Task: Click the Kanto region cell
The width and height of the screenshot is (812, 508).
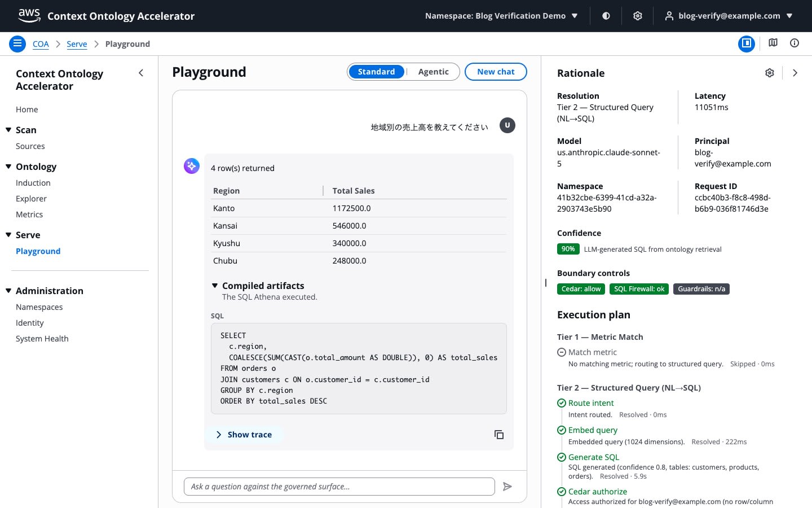Action: (224, 208)
